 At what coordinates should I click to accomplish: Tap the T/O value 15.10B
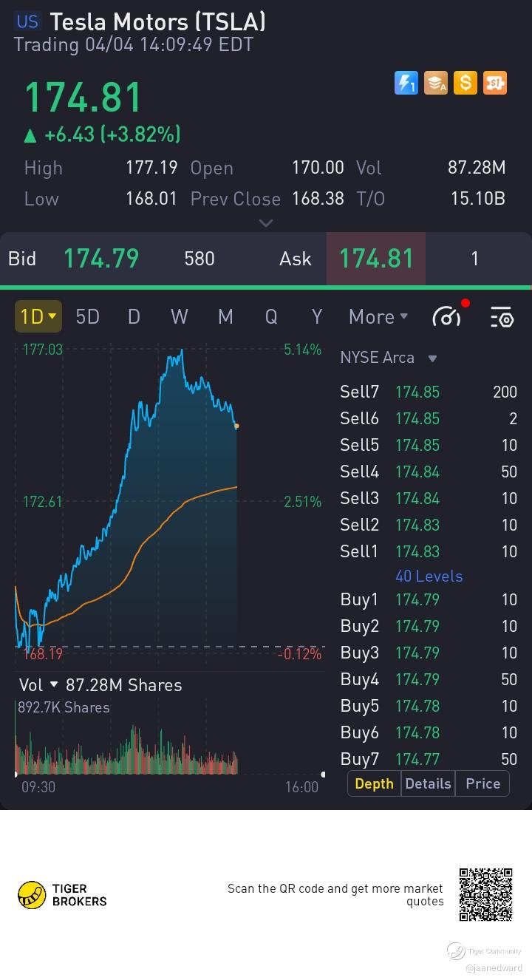click(x=478, y=199)
